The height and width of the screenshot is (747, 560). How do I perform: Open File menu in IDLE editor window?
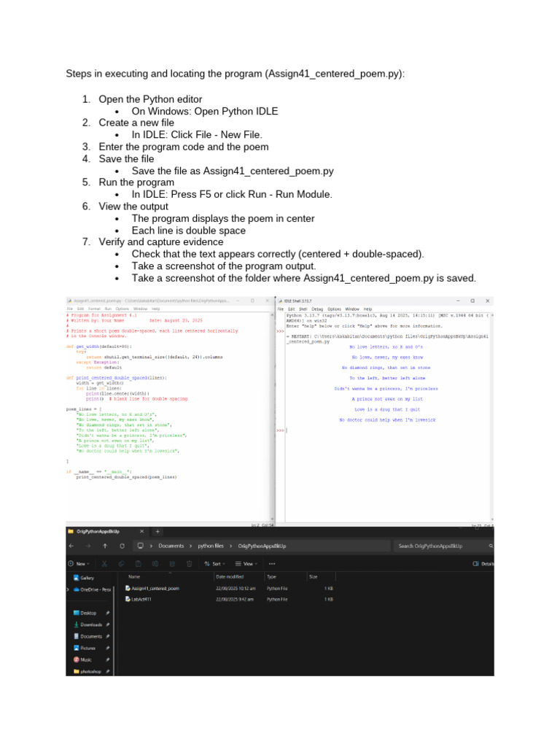point(69,309)
